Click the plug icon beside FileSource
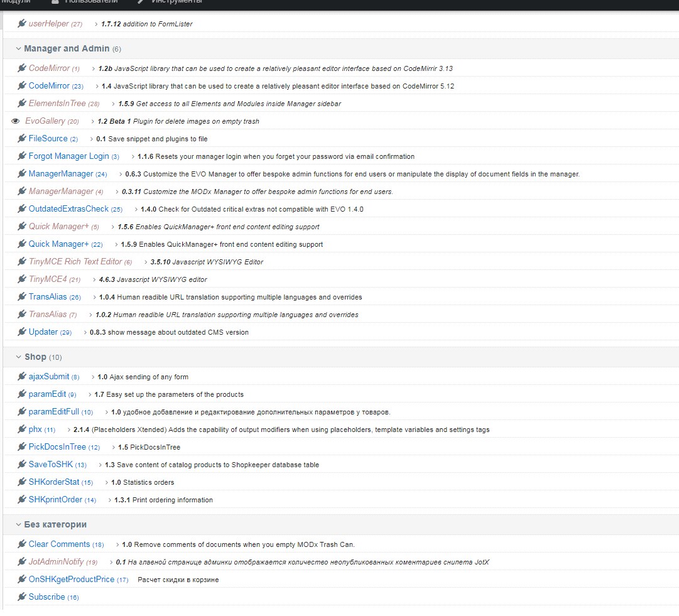This screenshot has height=616, width=679. tap(21, 139)
